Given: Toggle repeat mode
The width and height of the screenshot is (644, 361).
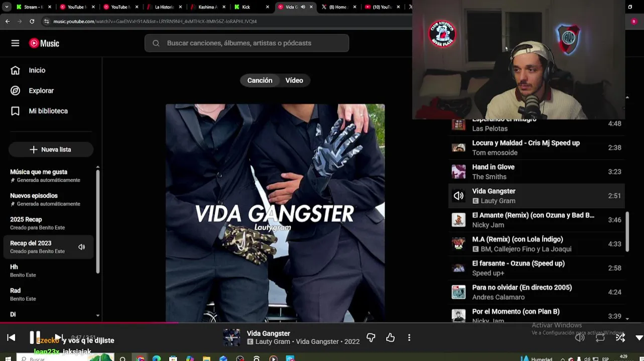Looking at the screenshot, I should [600, 337].
